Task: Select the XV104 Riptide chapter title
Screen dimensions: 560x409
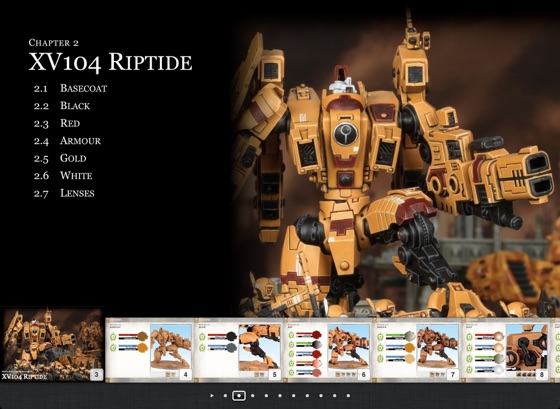Action: pos(110,62)
